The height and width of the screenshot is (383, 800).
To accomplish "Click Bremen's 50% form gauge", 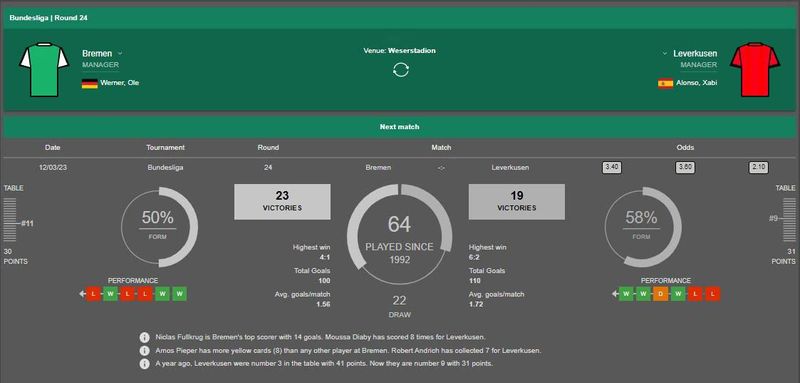I will pos(159,226).
